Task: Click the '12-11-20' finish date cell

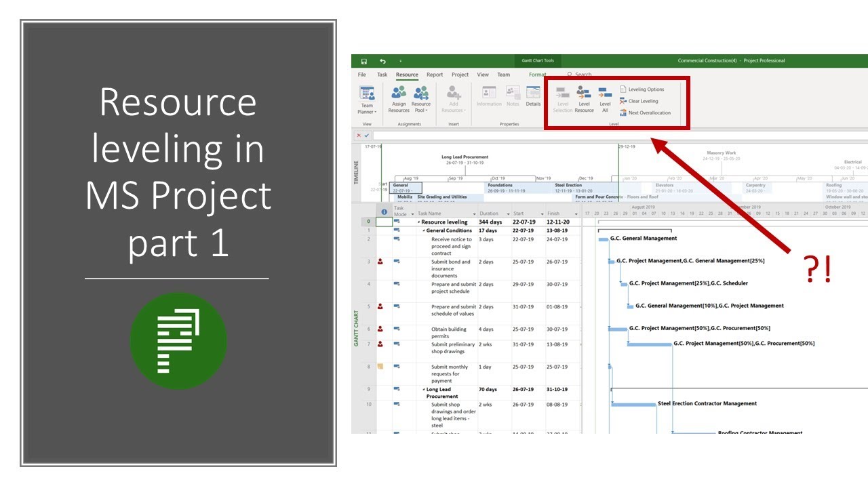Action: tap(558, 222)
